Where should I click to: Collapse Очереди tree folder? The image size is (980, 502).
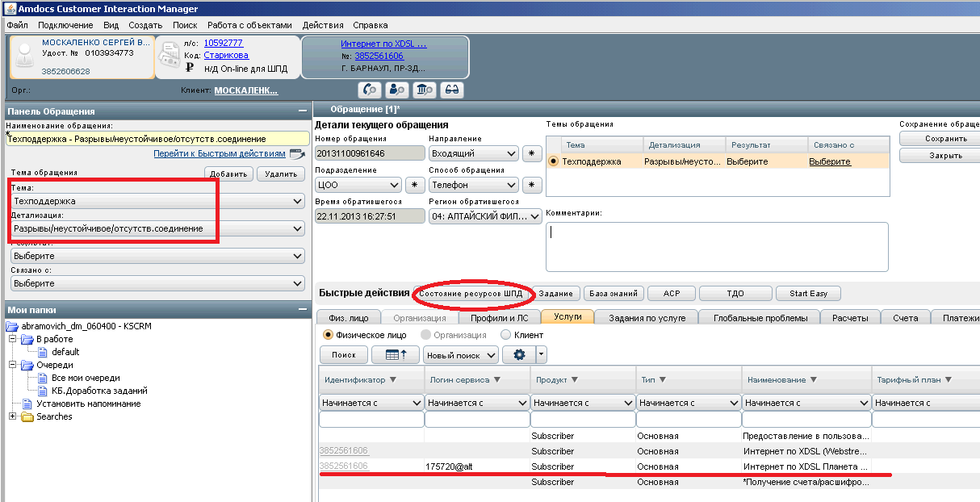(x=12, y=365)
